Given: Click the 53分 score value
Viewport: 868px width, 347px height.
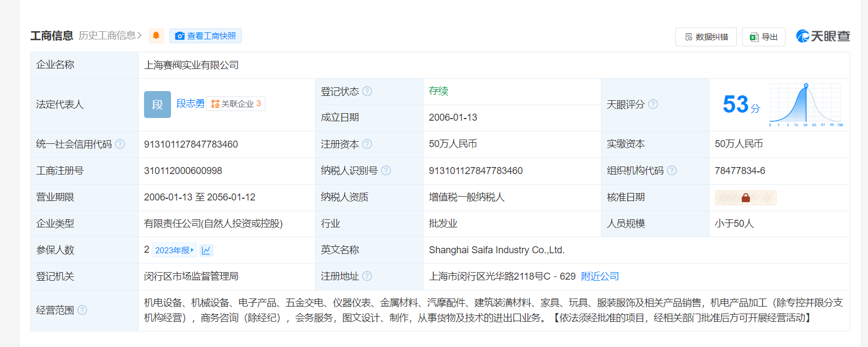Looking at the screenshot, I should pyautogui.click(x=741, y=104).
